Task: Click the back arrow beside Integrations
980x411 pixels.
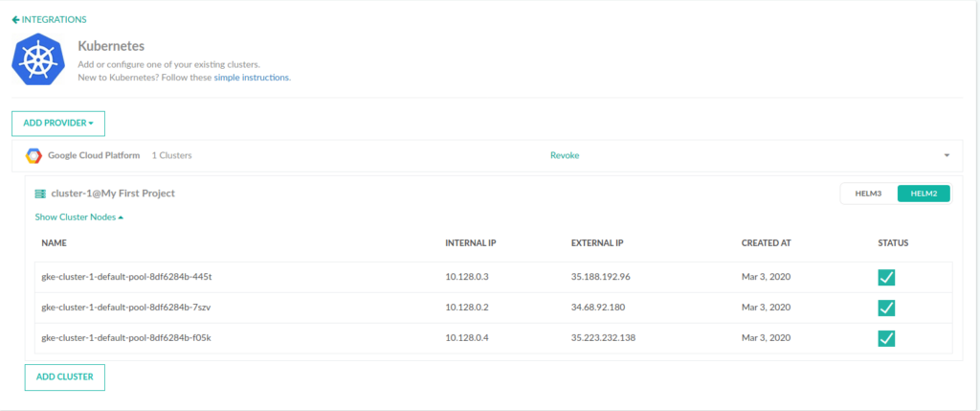Action: [x=16, y=19]
